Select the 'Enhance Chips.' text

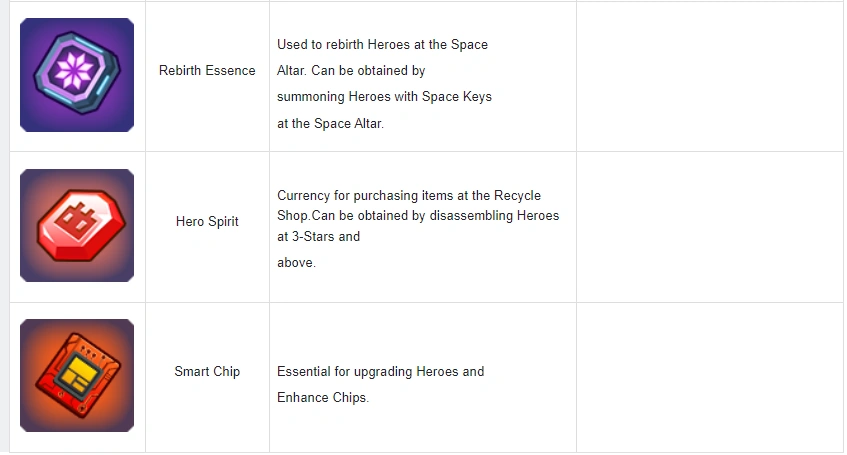click(323, 398)
